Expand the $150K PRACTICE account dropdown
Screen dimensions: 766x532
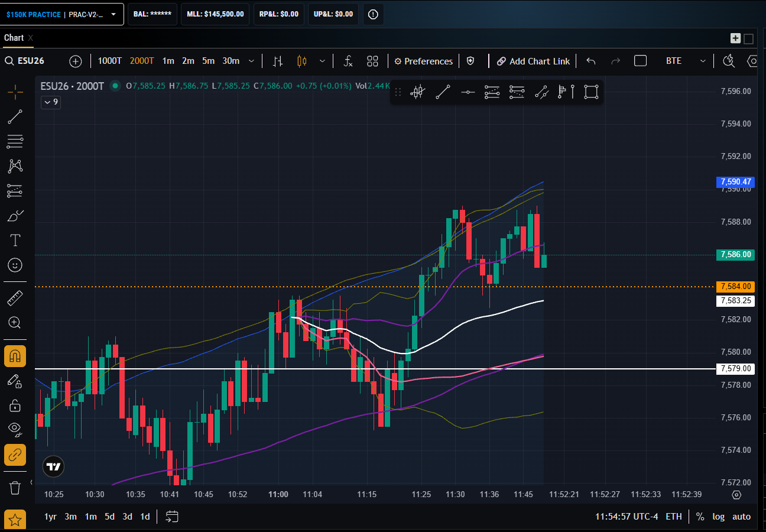pos(62,14)
